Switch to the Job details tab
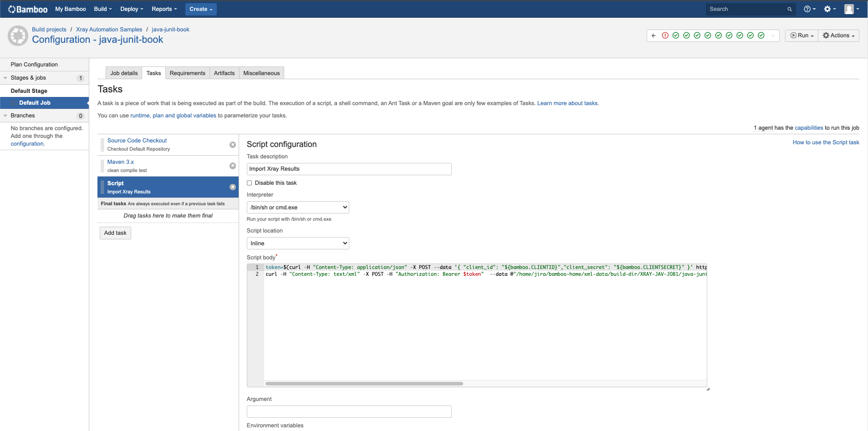Image resolution: width=868 pixels, height=431 pixels. (x=124, y=73)
